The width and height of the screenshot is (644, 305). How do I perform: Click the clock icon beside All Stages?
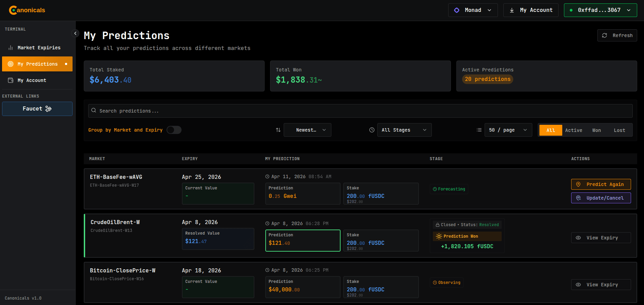(372, 130)
